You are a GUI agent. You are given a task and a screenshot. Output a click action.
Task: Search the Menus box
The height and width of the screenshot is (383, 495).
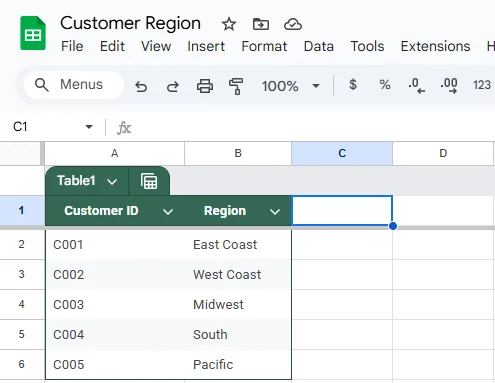click(74, 85)
